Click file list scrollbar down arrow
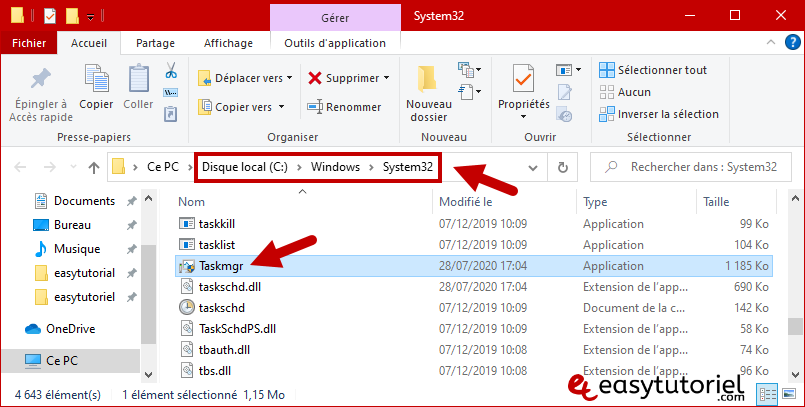This screenshot has height=407, width=805. point(795,375)
